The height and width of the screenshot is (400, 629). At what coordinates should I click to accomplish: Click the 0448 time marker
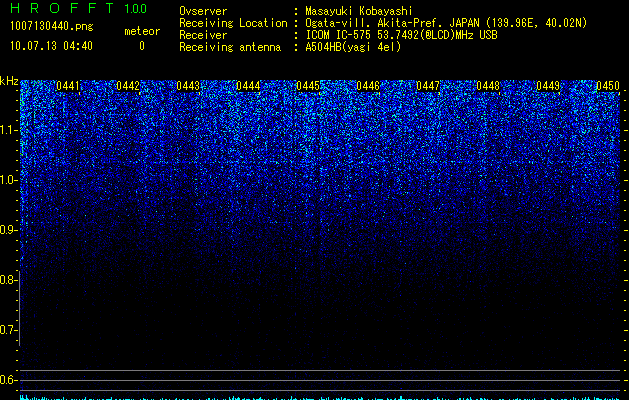click(x=488, y=86)
